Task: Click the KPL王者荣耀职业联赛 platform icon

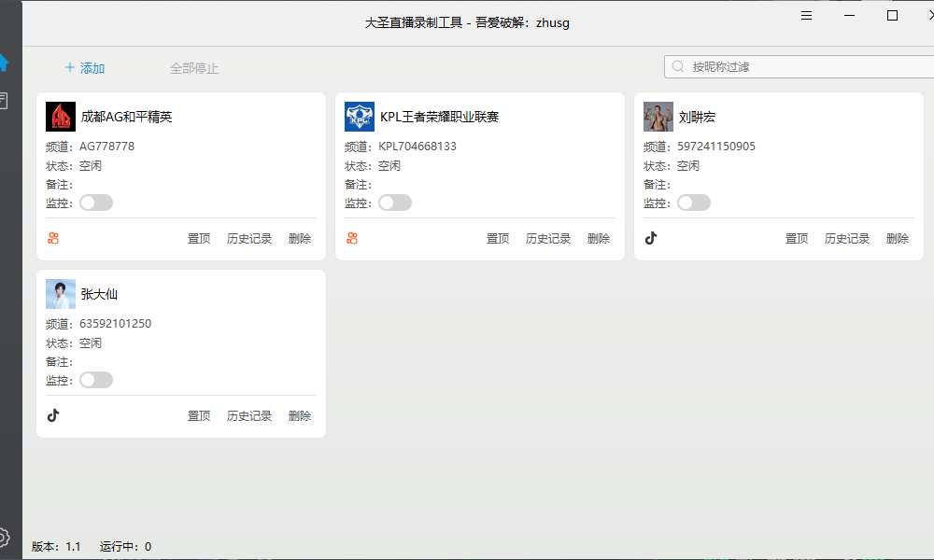Action: (x=352, y=239)
